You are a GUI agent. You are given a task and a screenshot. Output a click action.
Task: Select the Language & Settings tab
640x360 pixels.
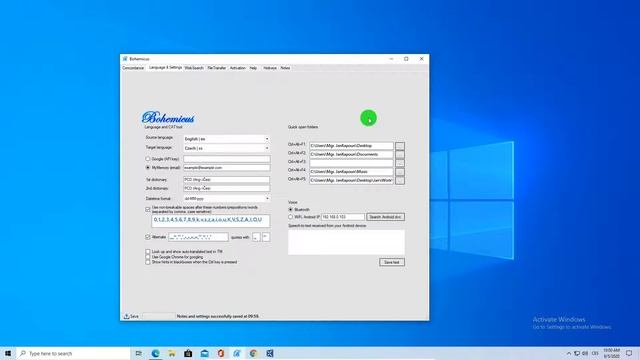click(x=165, y=68)
